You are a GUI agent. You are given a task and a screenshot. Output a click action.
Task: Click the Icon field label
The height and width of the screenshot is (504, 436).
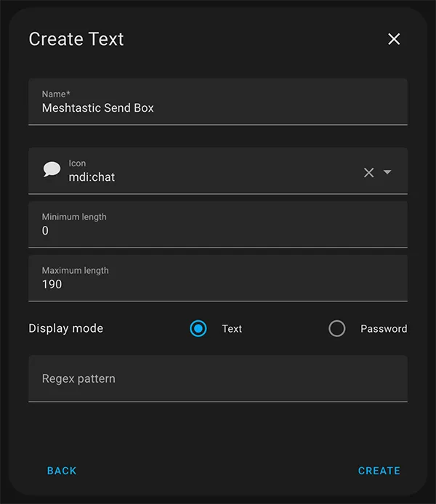(x=77, y=163)
